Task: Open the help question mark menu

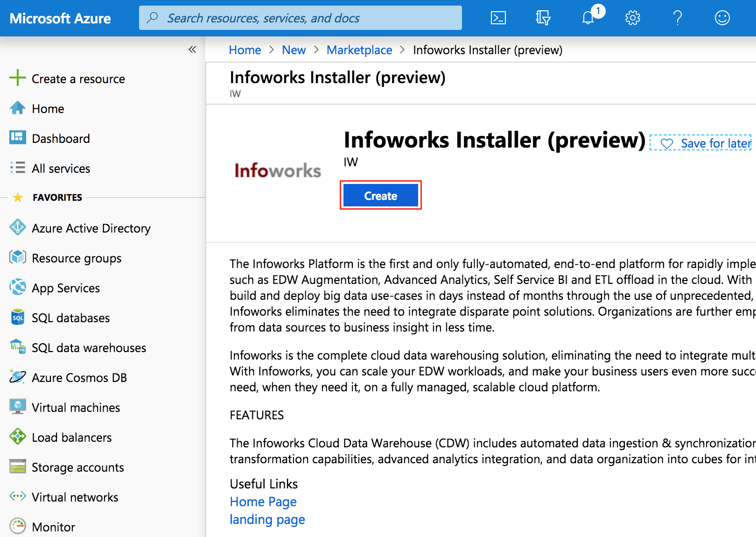Action: 678,18
